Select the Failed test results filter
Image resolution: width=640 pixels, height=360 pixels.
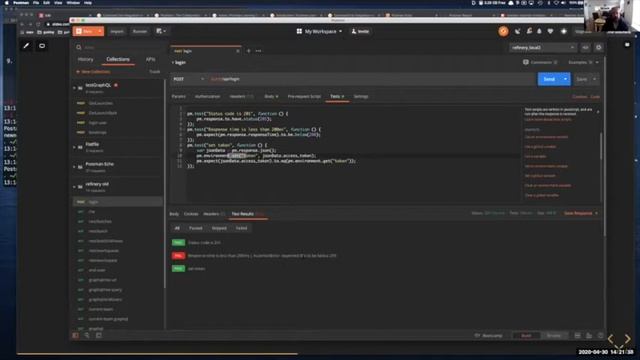click(241, 228)
